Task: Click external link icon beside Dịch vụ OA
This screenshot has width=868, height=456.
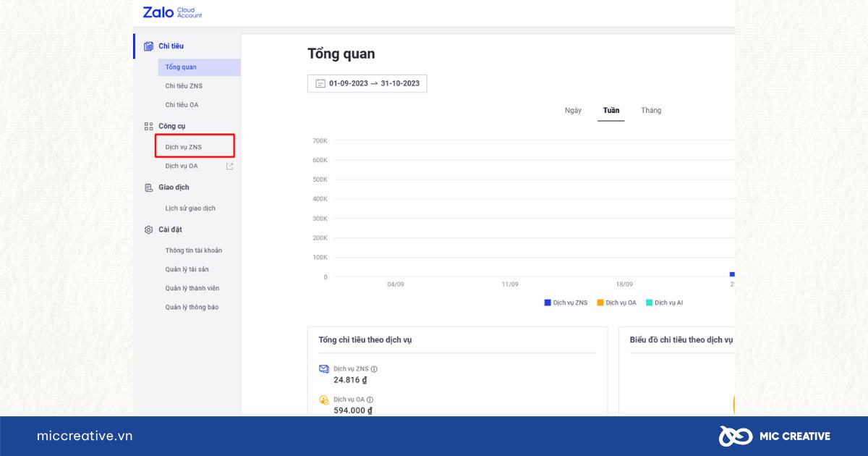Action: click(230, 166)
